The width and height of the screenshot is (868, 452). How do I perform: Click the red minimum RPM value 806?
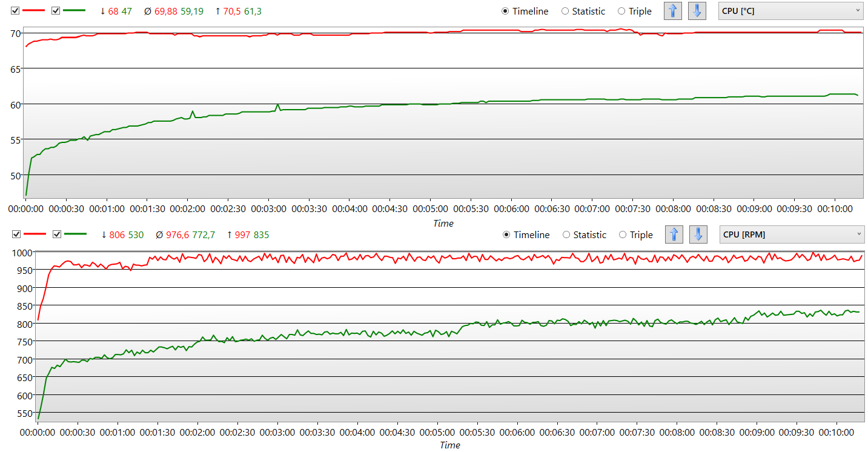point(118,235)
